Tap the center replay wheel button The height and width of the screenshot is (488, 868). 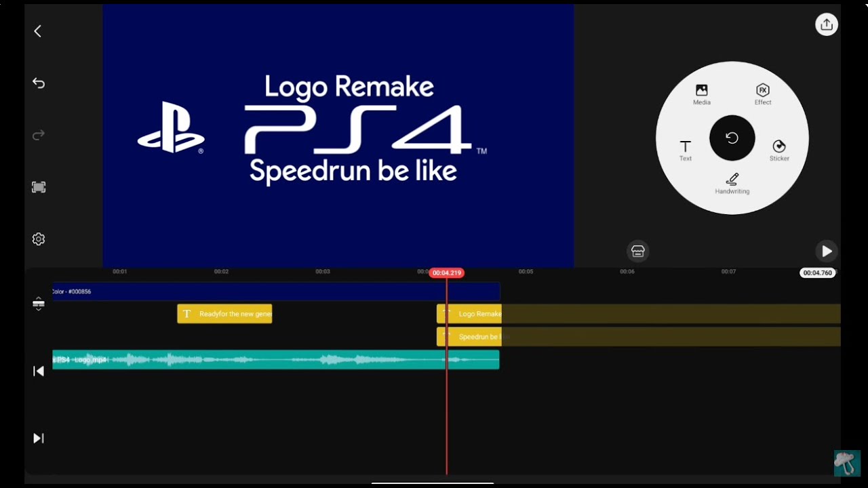tap(732, 138)
